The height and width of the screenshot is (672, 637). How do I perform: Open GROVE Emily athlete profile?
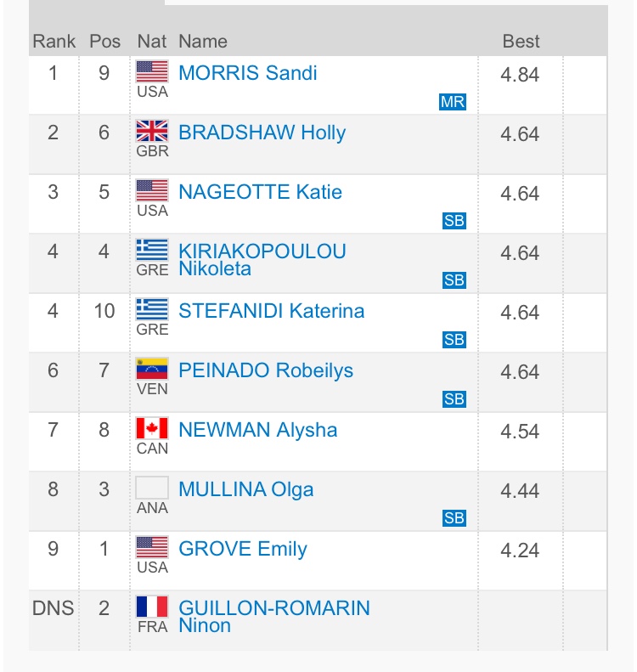coord(242,549)
